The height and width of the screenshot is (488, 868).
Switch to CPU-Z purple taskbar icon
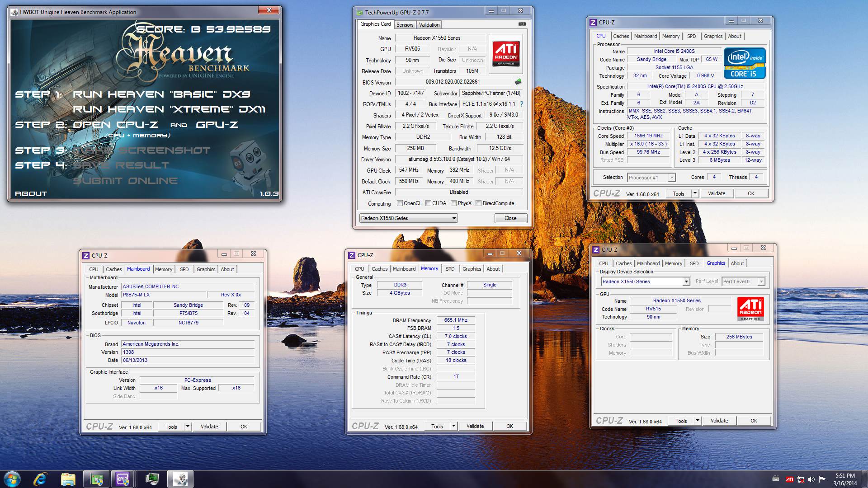pos(123,479)
